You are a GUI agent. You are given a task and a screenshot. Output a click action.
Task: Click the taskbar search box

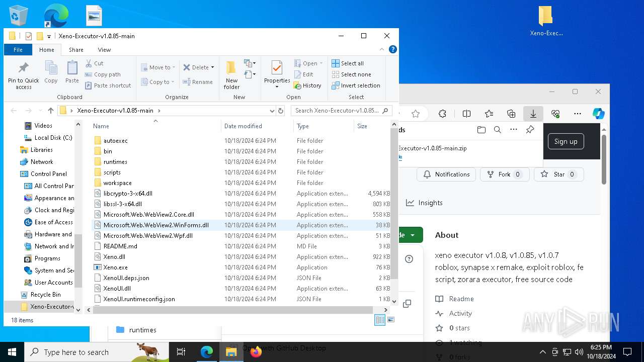tap(97, 352)
